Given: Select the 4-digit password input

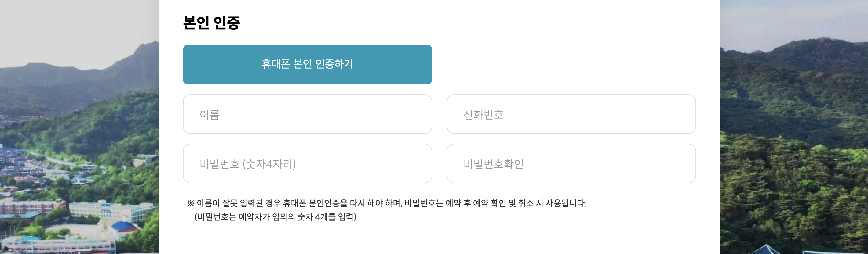Looking at the screenshot, I should [307, 163].
